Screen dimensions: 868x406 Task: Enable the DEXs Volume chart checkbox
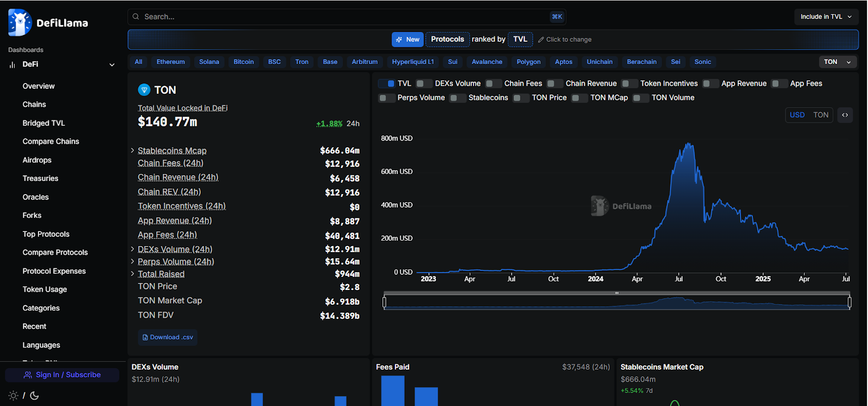point(424,83)
